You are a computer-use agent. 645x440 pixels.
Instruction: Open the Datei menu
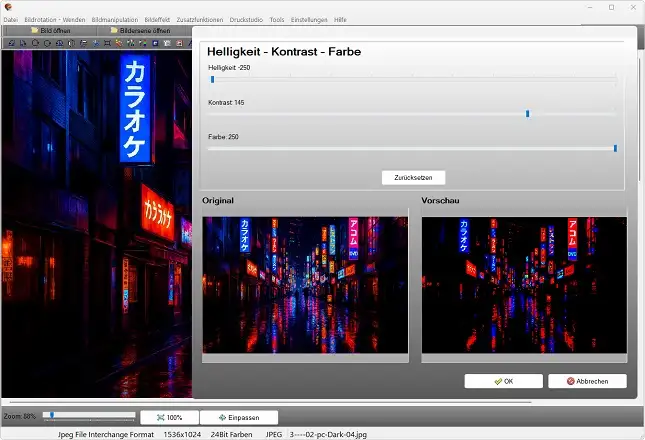(10, 19)
